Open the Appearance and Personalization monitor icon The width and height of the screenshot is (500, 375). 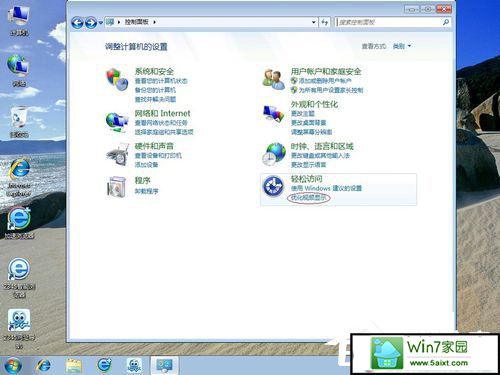273,114
